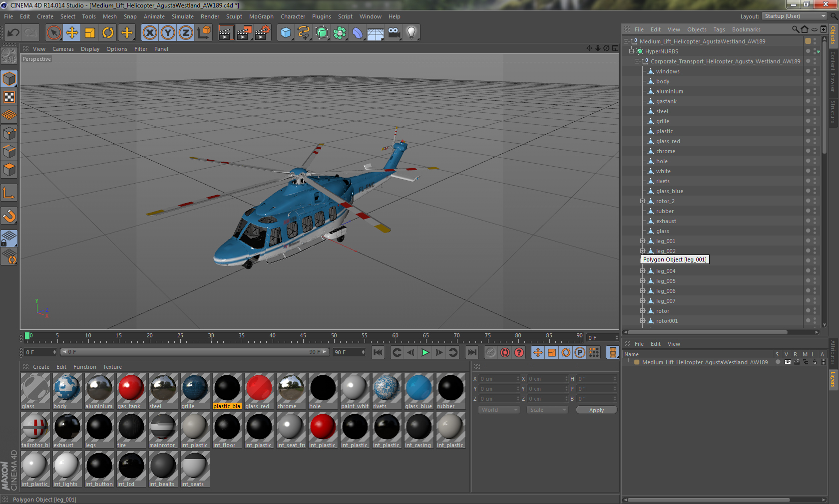This screenshot has width=839, height=504.
Task: Expand the rotor_2 object
Action: click(643, 201)
